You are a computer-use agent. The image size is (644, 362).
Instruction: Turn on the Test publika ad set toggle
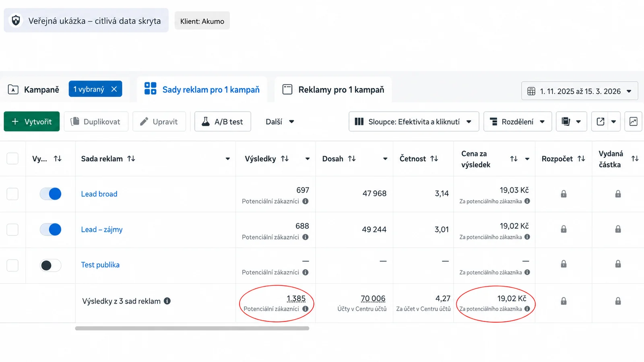point(50,265)
